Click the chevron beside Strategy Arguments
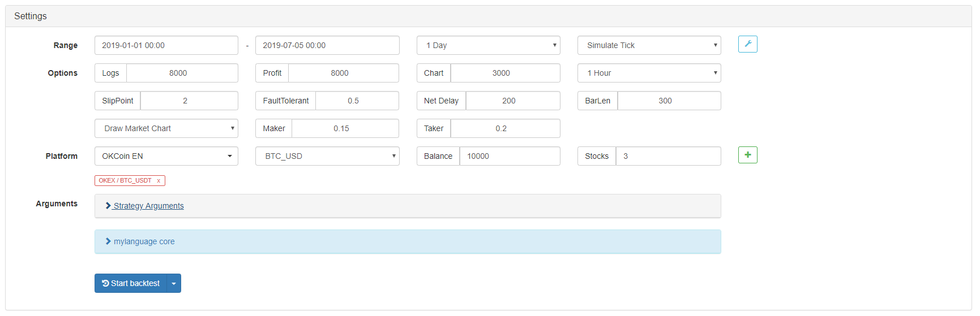 pos(108,206)
